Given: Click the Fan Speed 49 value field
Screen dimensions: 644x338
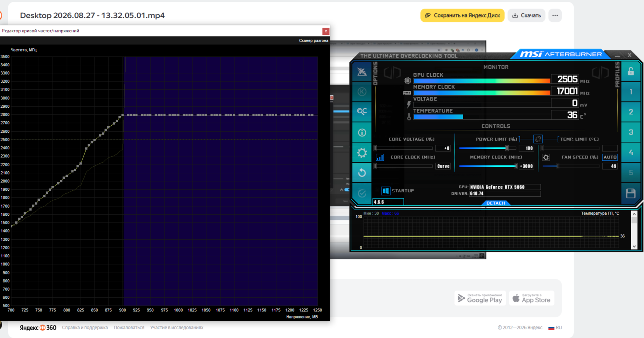Looking at the screenshot, I should [x=610, y=166].
